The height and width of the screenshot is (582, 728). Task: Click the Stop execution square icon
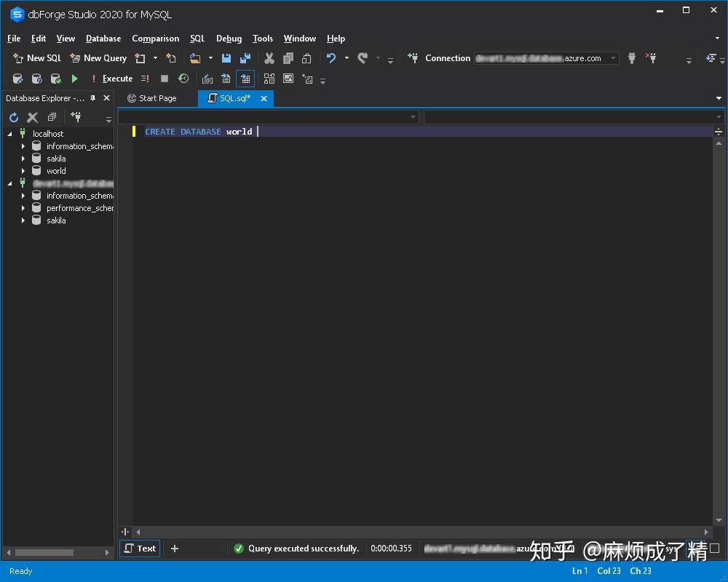[164, 78]
